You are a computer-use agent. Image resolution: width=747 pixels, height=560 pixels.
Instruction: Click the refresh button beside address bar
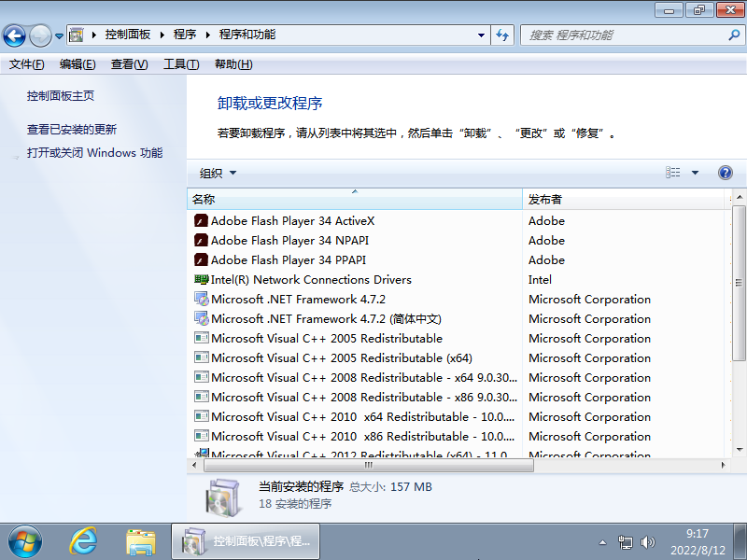click(502, 35)
